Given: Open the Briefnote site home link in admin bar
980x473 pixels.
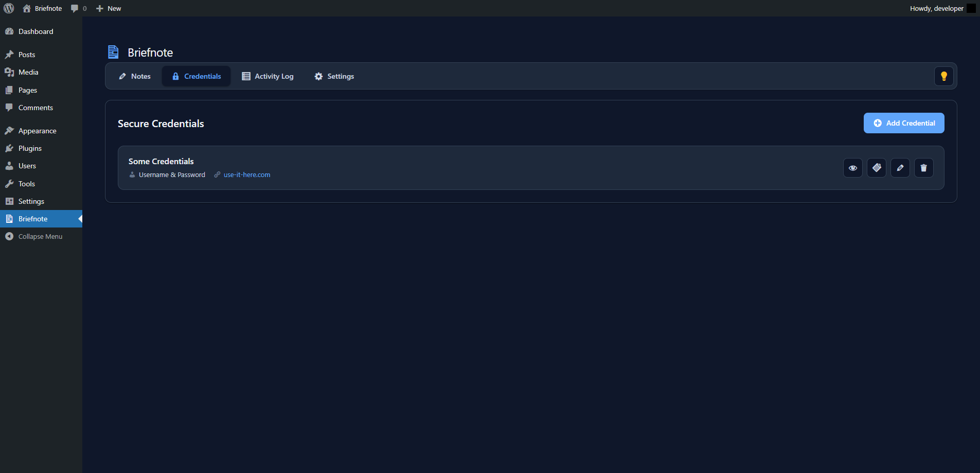Looking at the screenshot, I should [42, 8].
